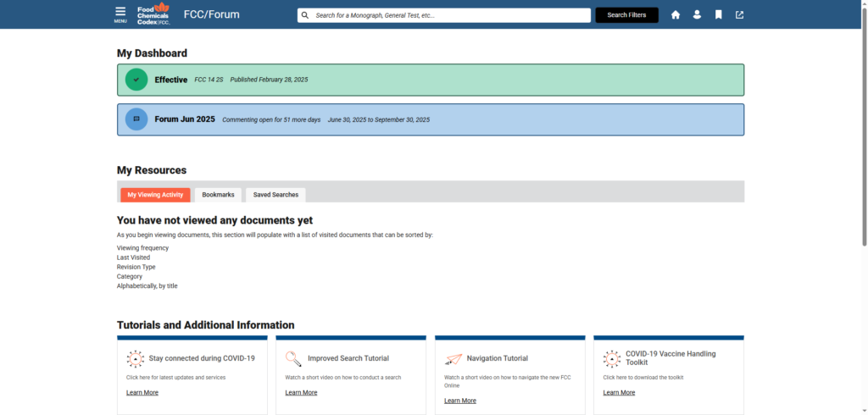Viewport: 868px width, 415px height.
Task: Open the Search Filters button
Action: [626, 15]
